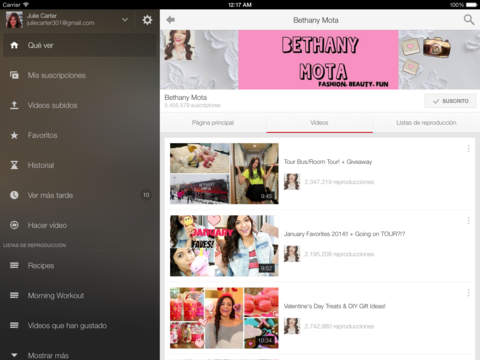The width and height of the screenshot is (480, 360).
Task: Switch to Listas de reproducción tab
Action: [426, 123]
